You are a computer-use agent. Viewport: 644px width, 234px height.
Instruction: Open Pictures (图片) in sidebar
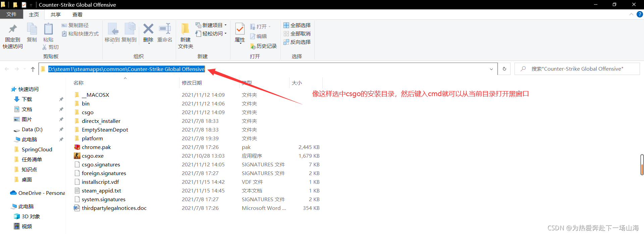click(x=27, y=119)
